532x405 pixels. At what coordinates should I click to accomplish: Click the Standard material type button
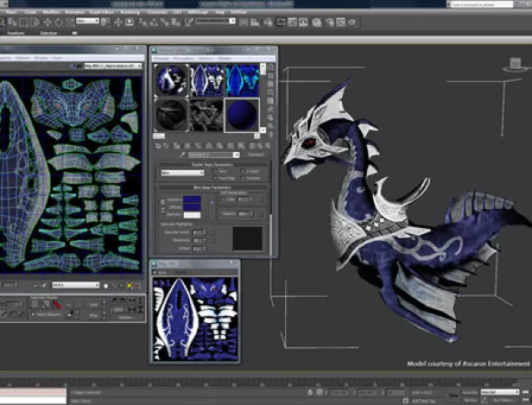256,155
